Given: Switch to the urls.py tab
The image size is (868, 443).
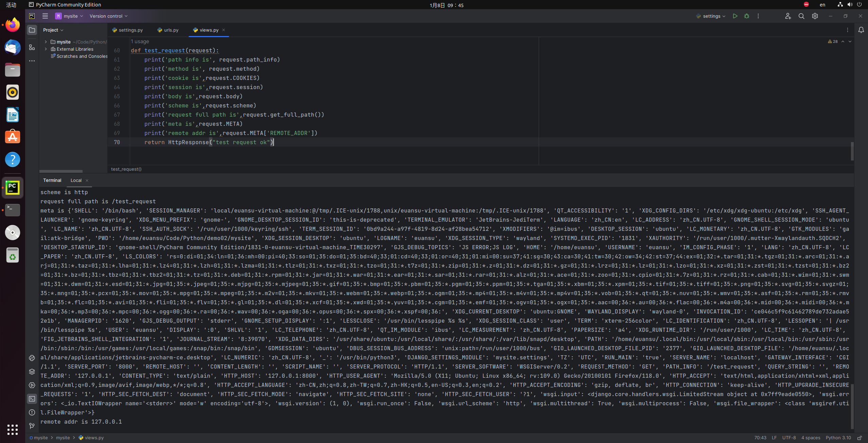Looking at the screenshot, I should (171, 30).
